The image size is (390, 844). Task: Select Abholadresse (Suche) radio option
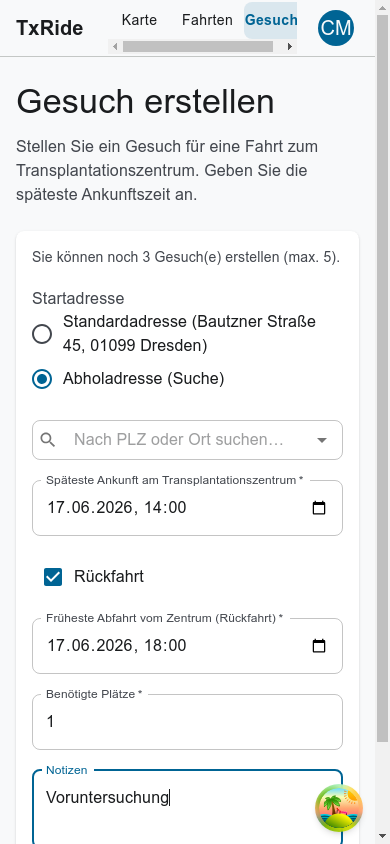coord(42,378)
